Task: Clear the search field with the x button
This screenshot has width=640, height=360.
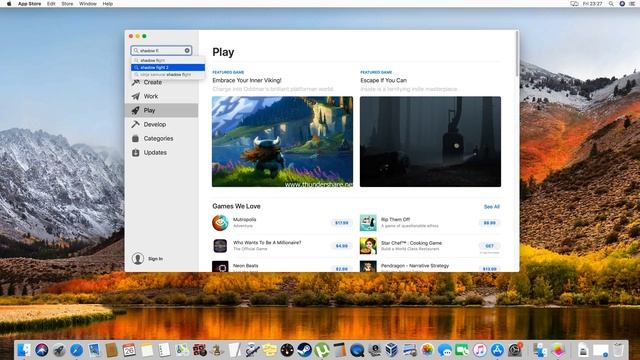Action: pyautogui.click(x=187, y=51)
